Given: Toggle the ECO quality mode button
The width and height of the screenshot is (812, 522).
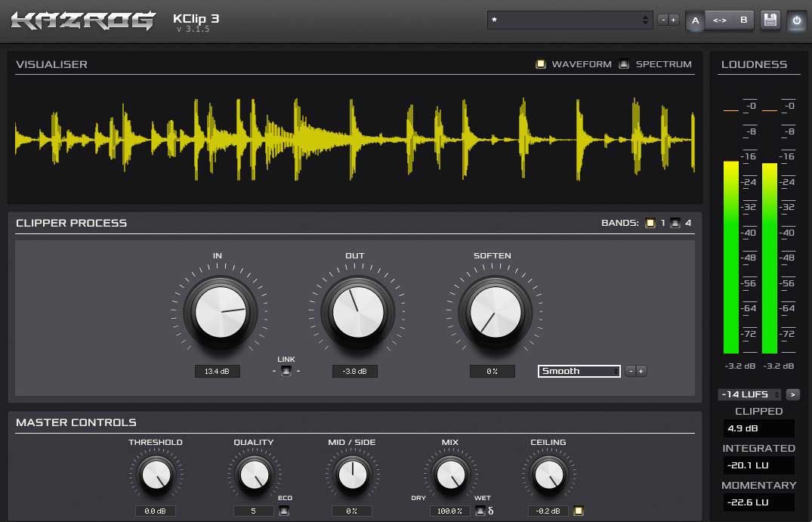Looking at the screenshot, I should 285,511.
